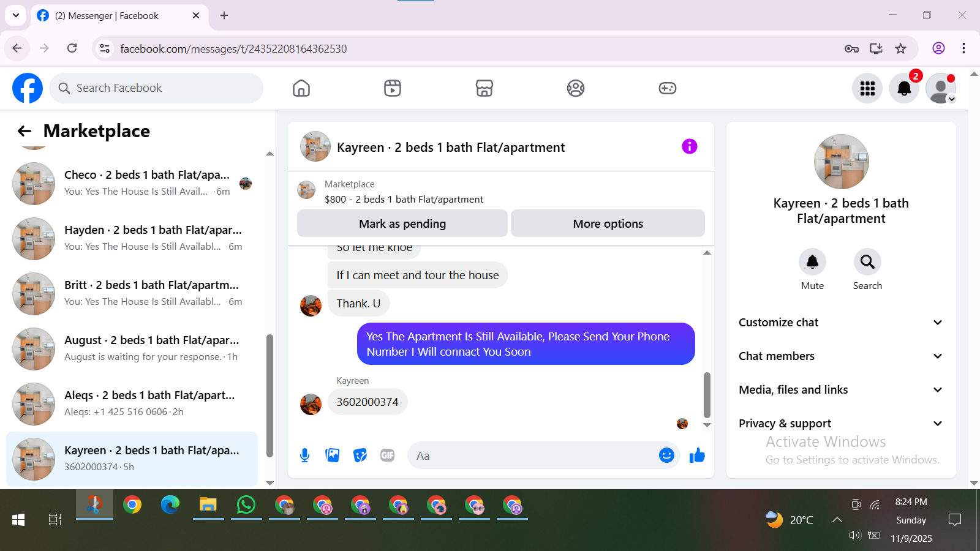Image resolution: width=980 pixels, height=551 pixels.
Task: Open Chrome profile icon
Action: 938,48
